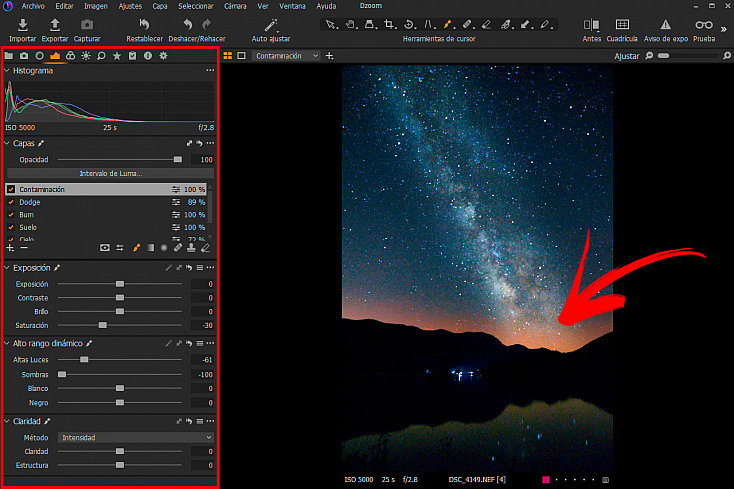The height and width of the screenshot is (489, 734).
Task: Switch to single-image viewer mode
Action: [242, 56]
